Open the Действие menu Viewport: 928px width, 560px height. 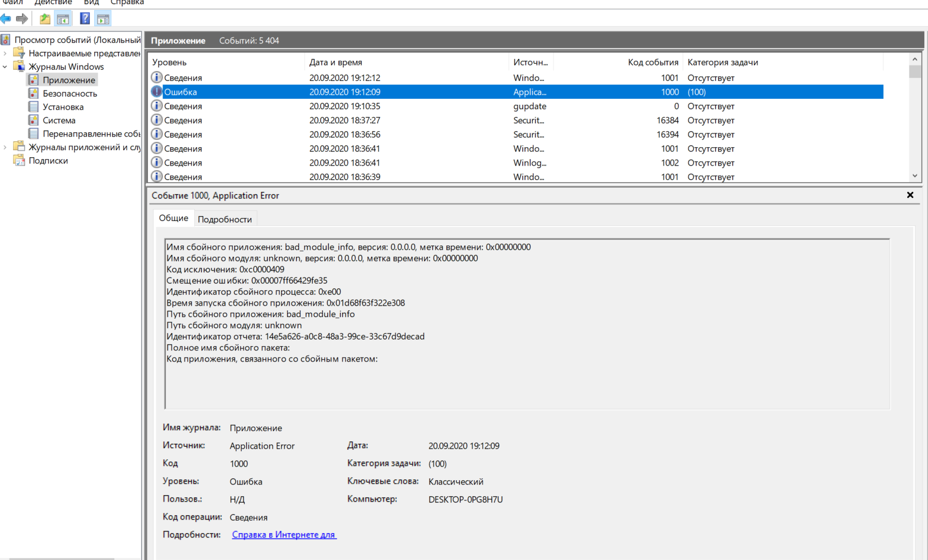(53, 2)
